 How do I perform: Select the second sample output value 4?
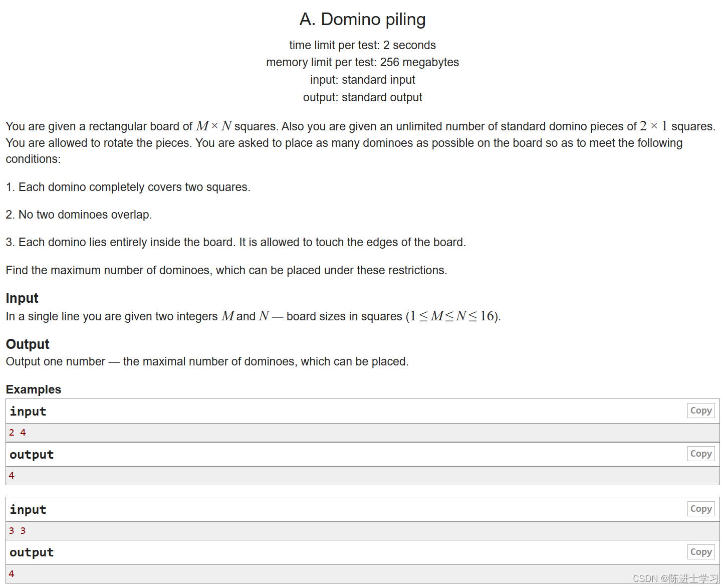coord(12,573)
